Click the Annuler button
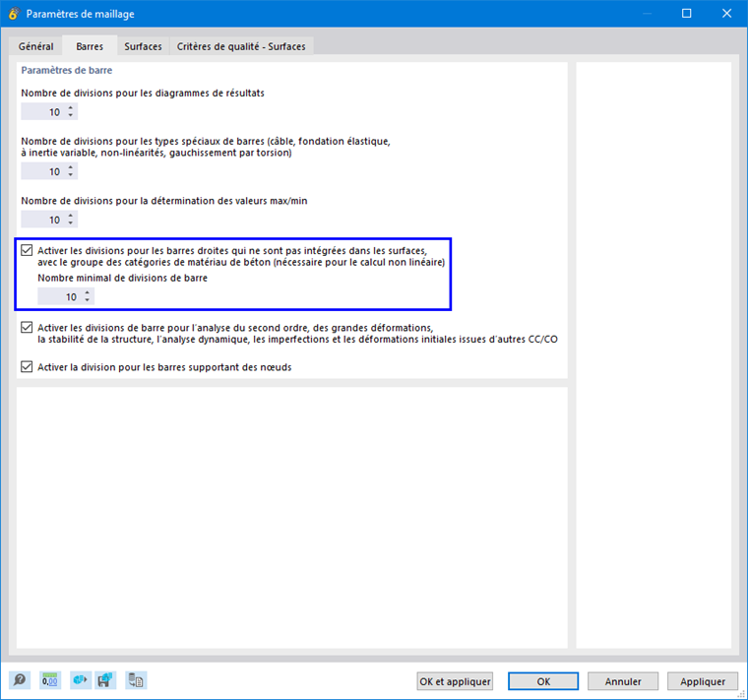The image size is (748, 700). point(623,681)
